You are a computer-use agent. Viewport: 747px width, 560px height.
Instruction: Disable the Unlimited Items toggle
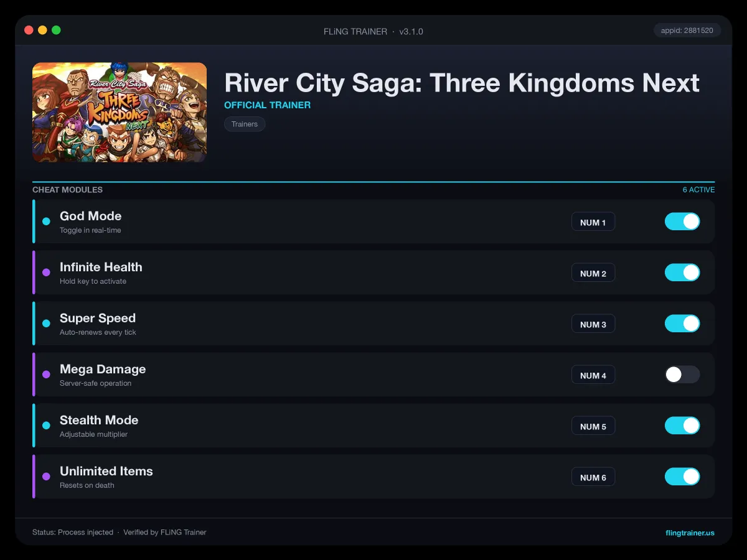click(x=682, y=477)
